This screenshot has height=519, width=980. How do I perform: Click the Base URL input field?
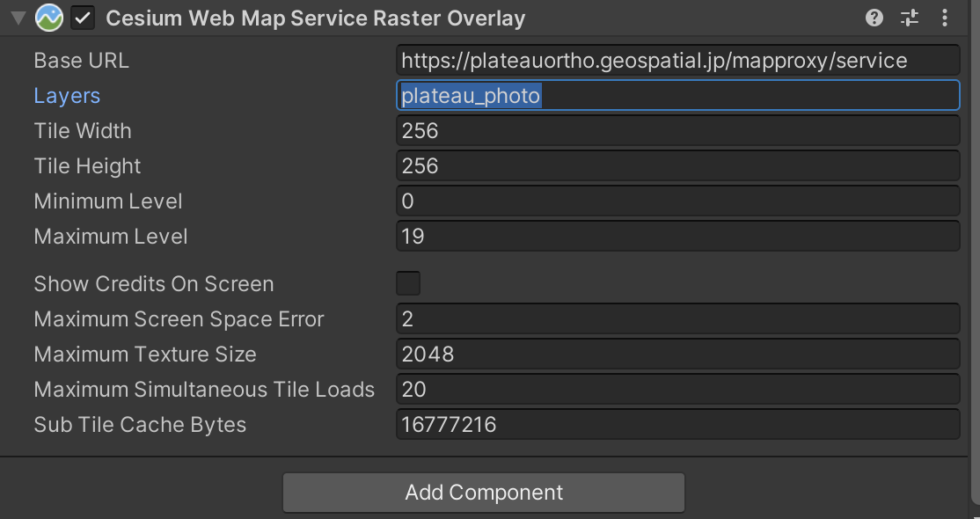pyautogui.click(x=678, y=61)
